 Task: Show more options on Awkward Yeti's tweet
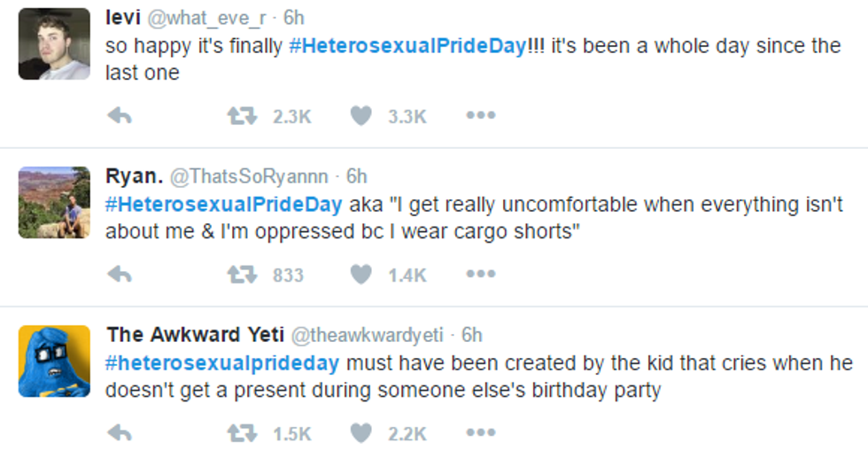(480, 433)
